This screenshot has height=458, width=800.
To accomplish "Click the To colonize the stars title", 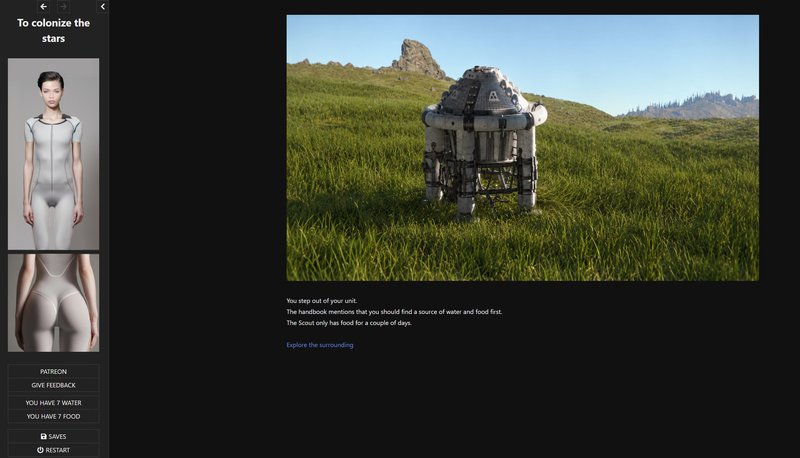I will (54, 31).
